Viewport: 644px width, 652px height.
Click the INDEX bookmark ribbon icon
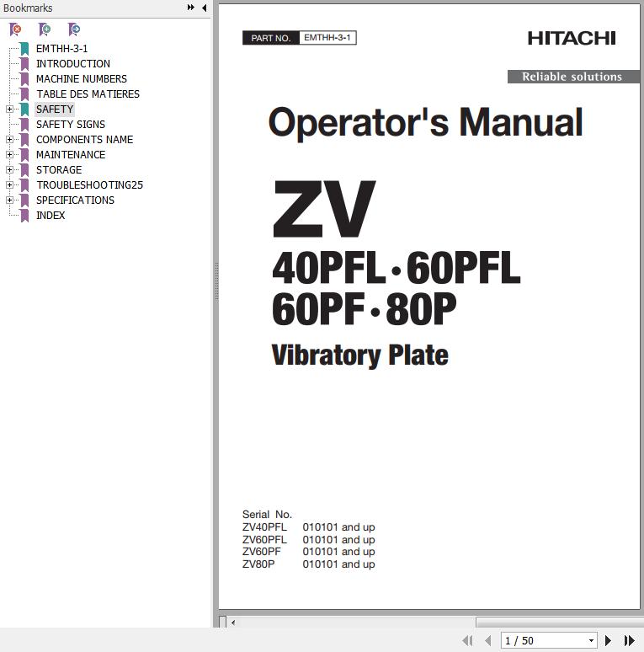(24, 216)
